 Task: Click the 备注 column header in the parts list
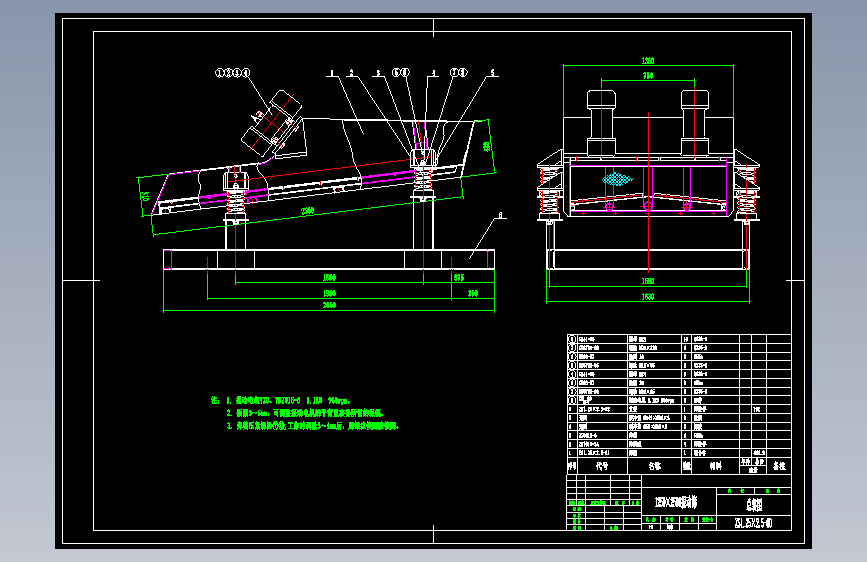pyautogui.click(x=779, y=466)
